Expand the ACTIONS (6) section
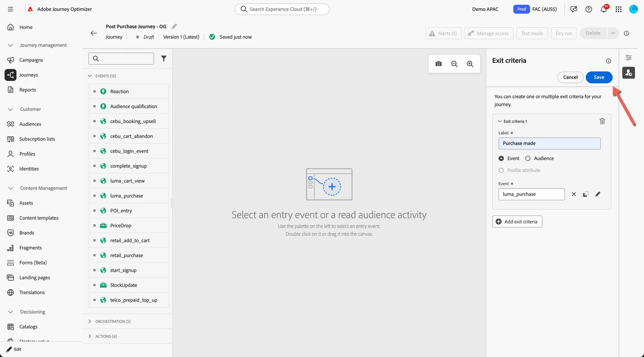This screenshot has height=357, width=644. [x=90, y=336]
